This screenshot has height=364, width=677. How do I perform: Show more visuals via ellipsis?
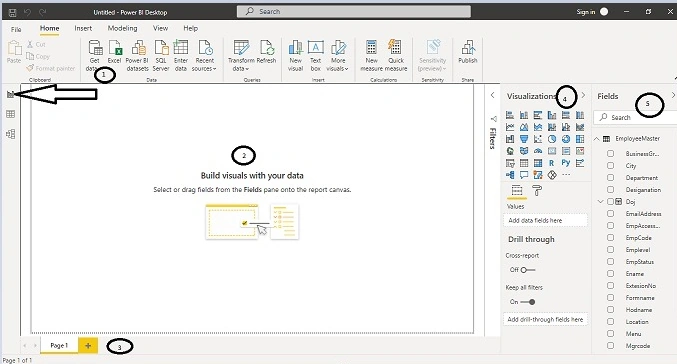[566, 175]
